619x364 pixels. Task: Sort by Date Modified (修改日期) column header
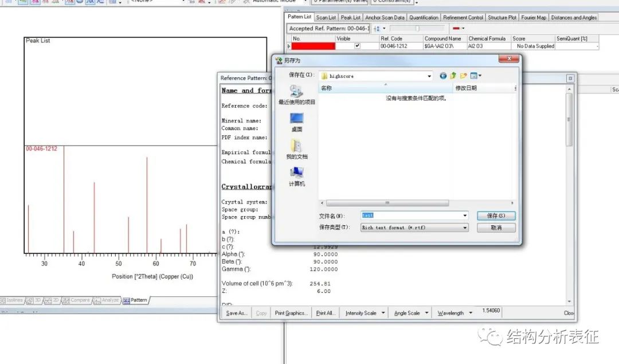[483, 88]
